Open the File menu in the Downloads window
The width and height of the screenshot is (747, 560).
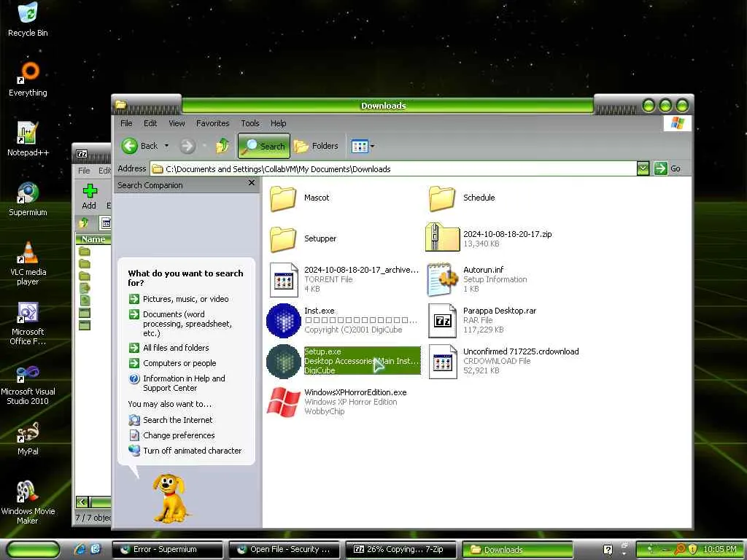click(126, 123)
